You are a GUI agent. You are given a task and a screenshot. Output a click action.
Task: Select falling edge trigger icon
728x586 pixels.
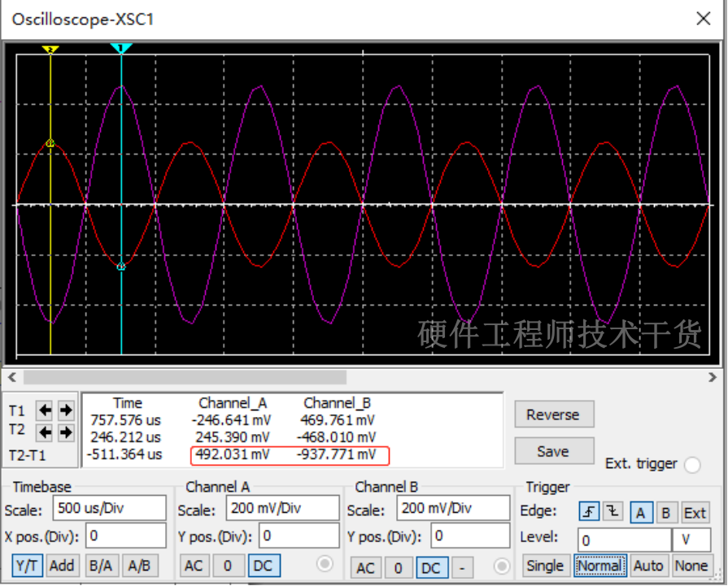(x=613, y=512)
